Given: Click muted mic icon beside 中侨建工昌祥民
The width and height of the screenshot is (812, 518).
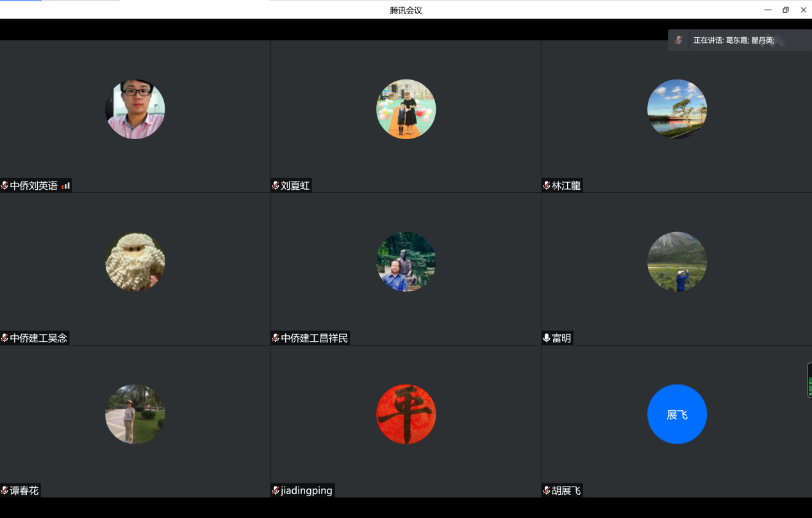Looking at the screenshot, I should coord(276,338).
